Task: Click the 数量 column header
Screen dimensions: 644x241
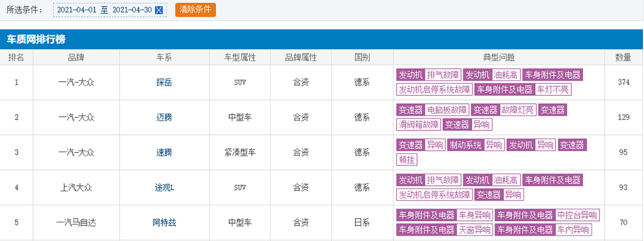Action: (623, 57)
